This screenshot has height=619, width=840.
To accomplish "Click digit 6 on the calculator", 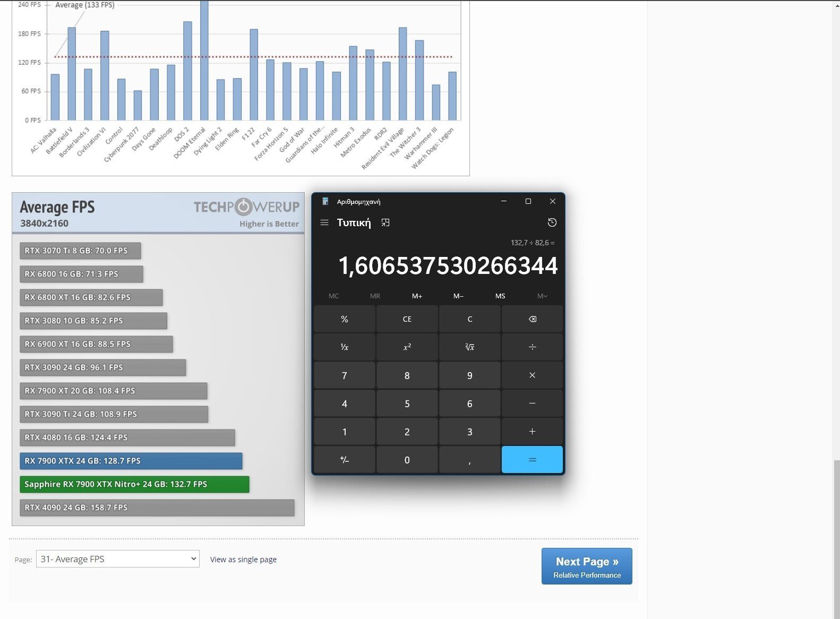I will click(470, 403).
